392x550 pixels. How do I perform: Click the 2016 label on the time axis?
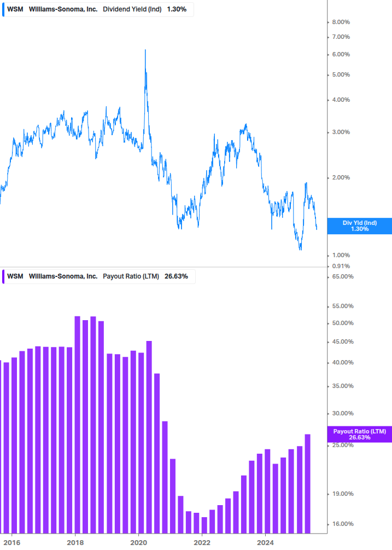tap(12, 543)
